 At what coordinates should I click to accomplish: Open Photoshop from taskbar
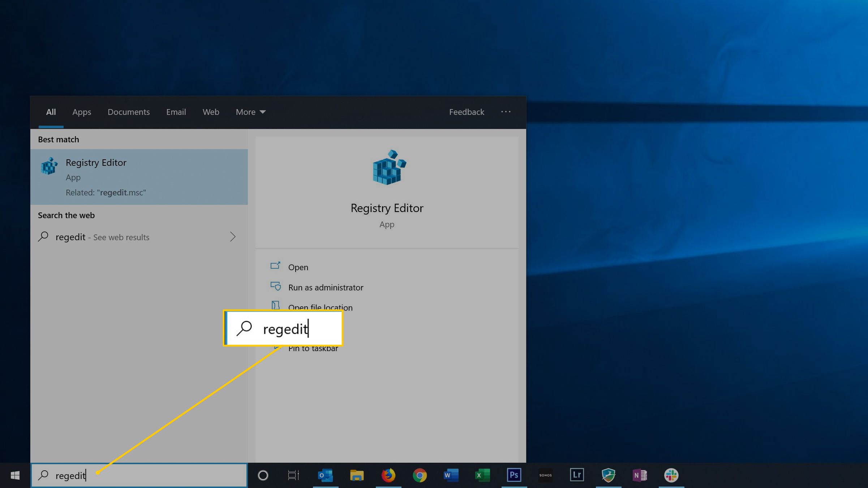tap(513, 475)
